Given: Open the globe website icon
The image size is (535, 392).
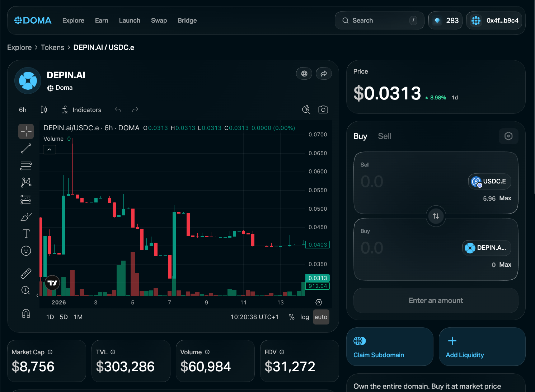Looking at the screenshot, I should (304, 74).
